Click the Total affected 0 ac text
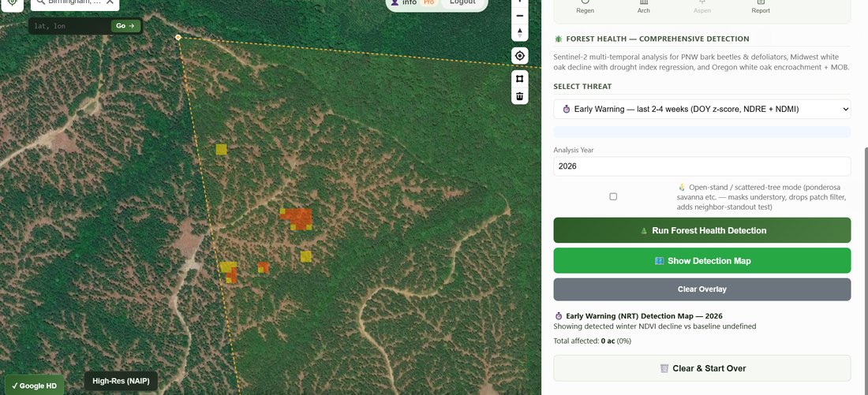The height and width of the screenshot is (395, 868). [x=593, y=341]
